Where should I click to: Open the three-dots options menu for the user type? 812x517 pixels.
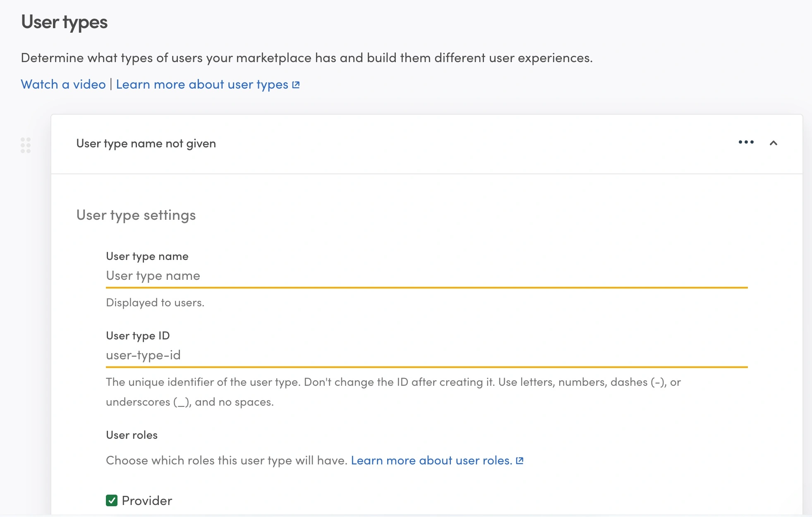click(746, 142)
